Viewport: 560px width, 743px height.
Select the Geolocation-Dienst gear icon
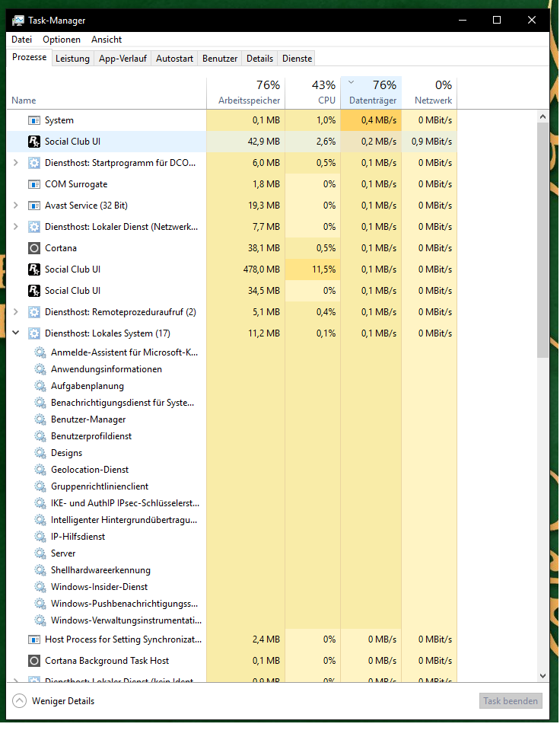(40, 470)
